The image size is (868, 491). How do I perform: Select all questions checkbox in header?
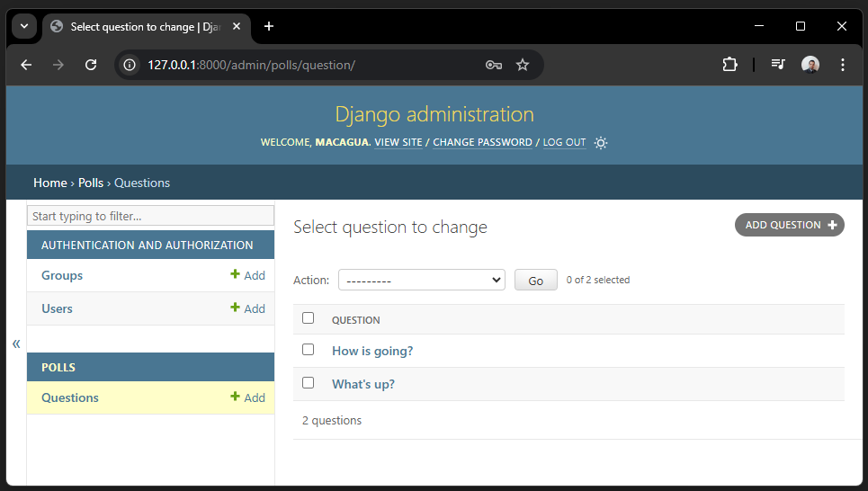coord(309,317)
